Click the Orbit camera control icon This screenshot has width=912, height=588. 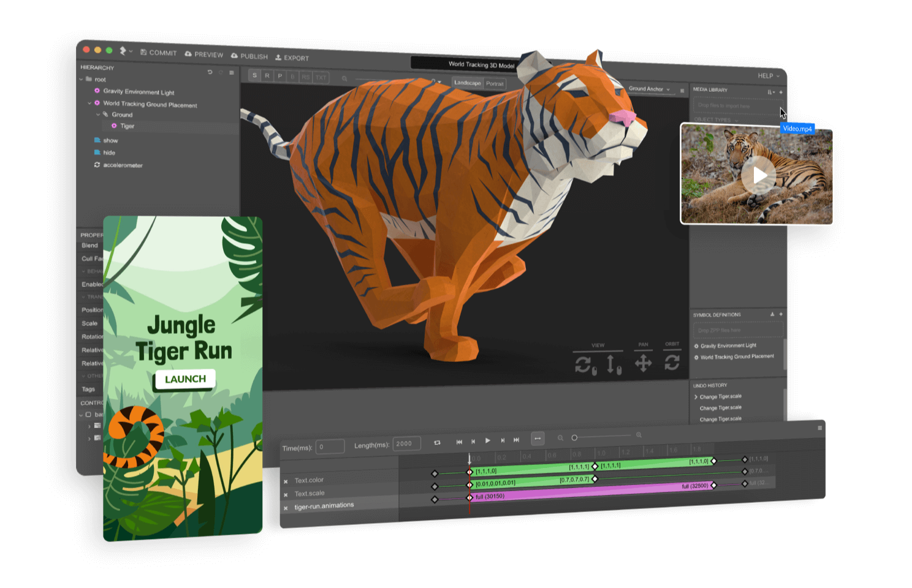click(x=672, y=361)
